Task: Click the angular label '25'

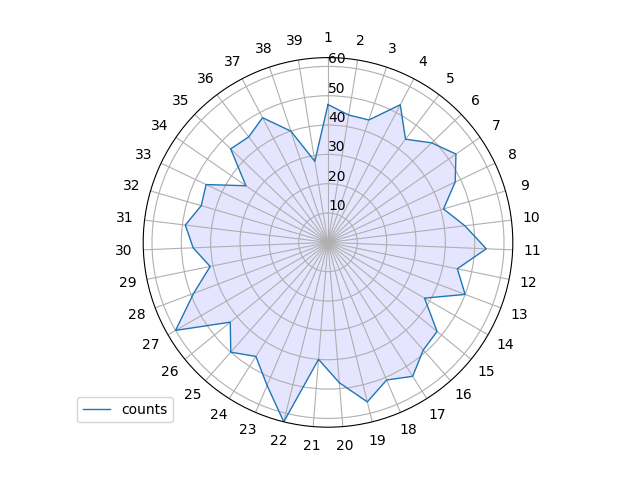Action: [x=193, y=394]
